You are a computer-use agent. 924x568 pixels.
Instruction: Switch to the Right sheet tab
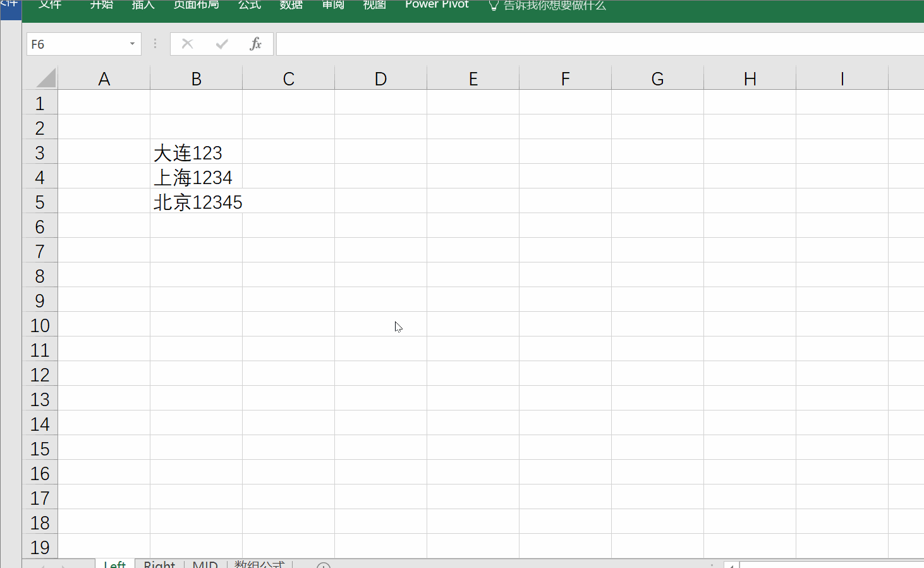(x=159, y=564)
